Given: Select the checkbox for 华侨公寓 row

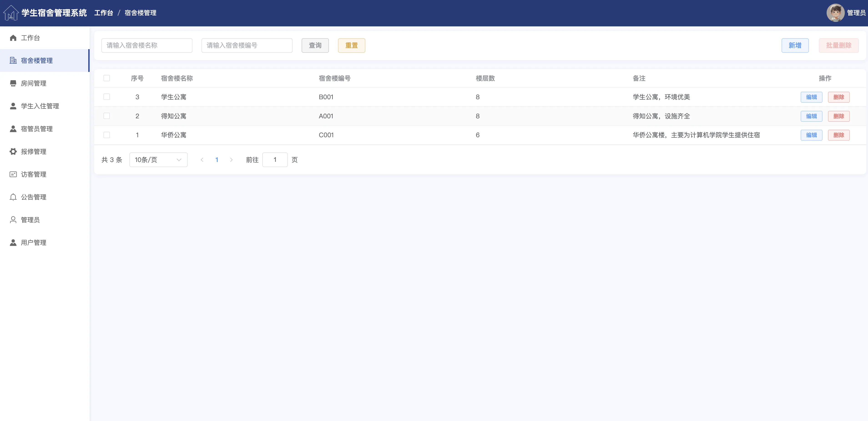Looking at the screenshot, I should click(x=107, y=135).
